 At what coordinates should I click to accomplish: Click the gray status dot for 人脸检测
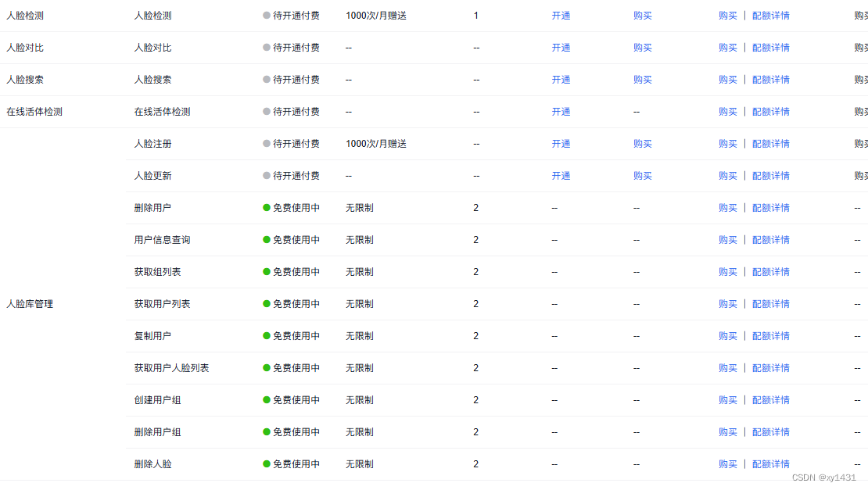pos(263,15)
